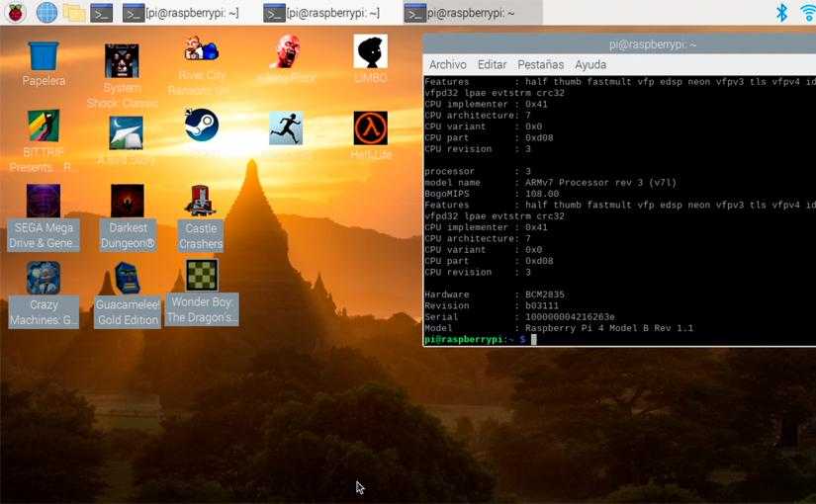Open the Steam desktop icon
Image resolution: width=816 pixels, height=504 pixels.
click(x=202, y=126)
